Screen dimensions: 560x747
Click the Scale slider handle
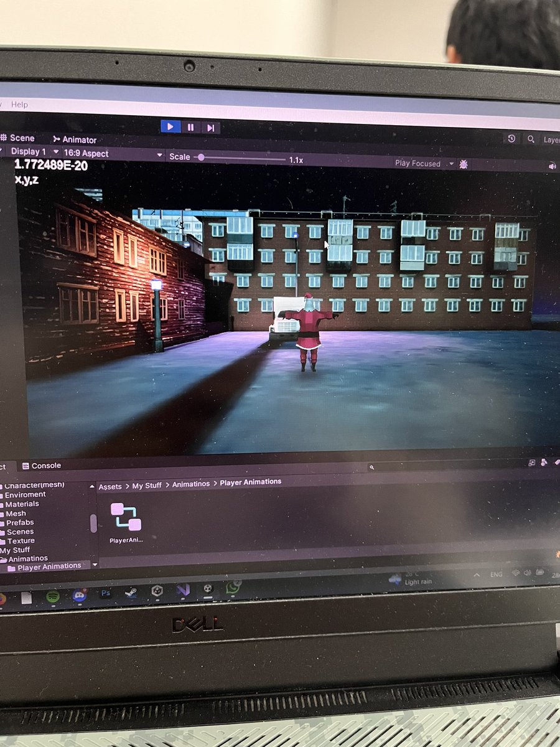[x=200, y=157]
